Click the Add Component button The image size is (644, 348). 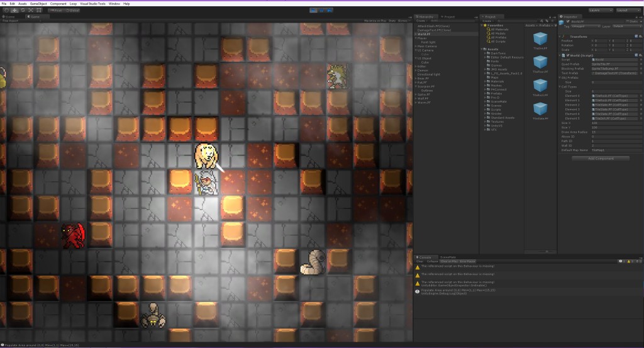(x=601, y=158)
